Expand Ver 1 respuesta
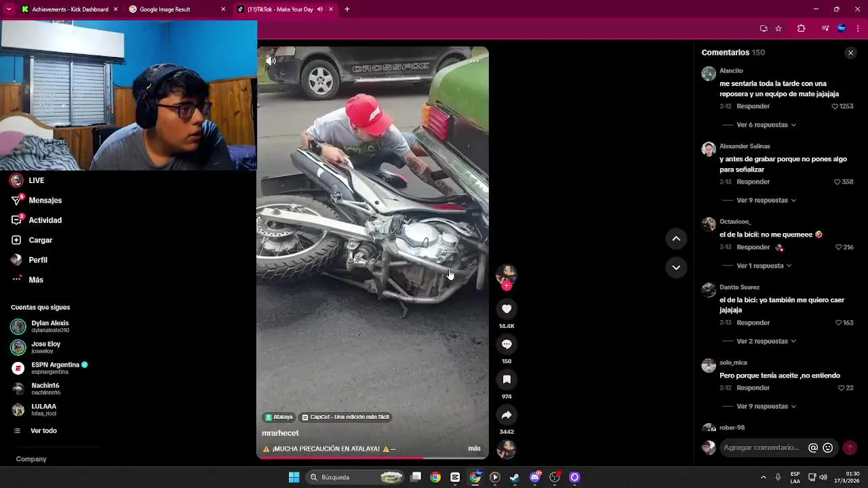 click(x=764, y=266)
